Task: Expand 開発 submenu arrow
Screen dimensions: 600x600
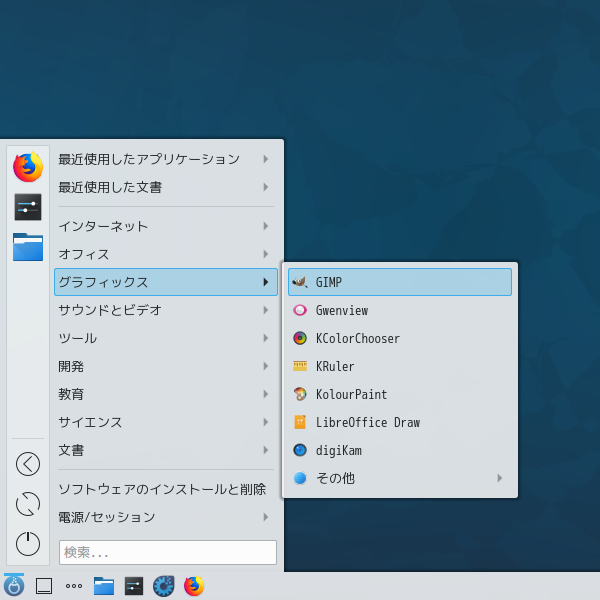Action: click(x=266, y=366)
